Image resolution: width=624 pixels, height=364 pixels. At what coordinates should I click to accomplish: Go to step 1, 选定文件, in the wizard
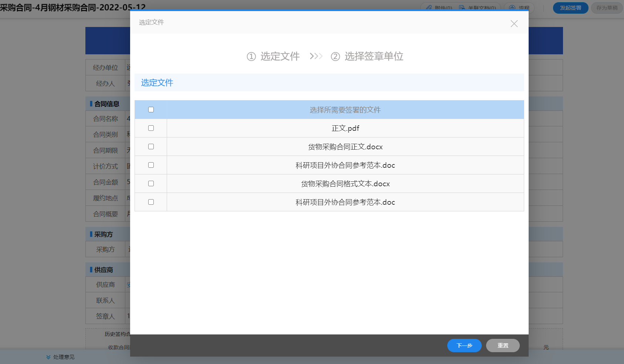[x=273, y=56]
